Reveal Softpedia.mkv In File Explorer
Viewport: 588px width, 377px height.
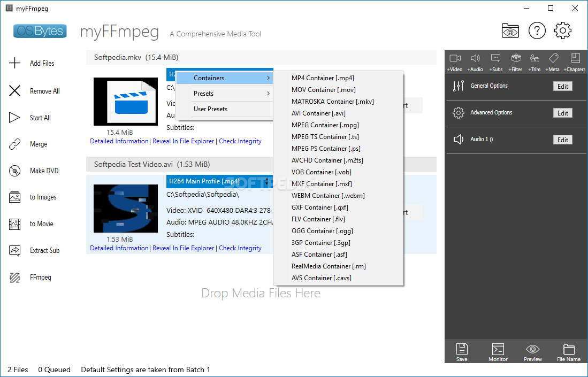[184, 141]
